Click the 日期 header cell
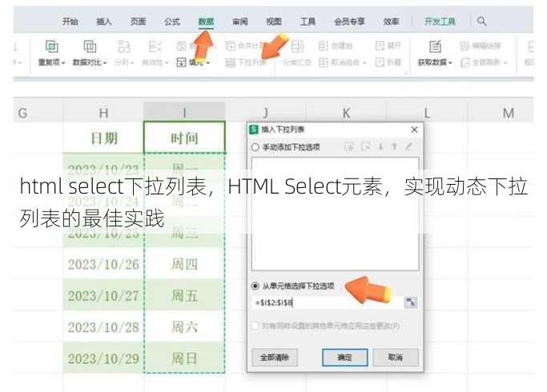The height and width of the screenshot is (392, 547). (103, 138)
